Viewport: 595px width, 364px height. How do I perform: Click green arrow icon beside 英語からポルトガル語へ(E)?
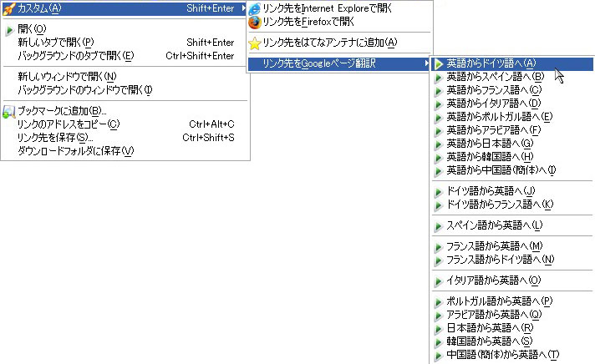(439, 117)
